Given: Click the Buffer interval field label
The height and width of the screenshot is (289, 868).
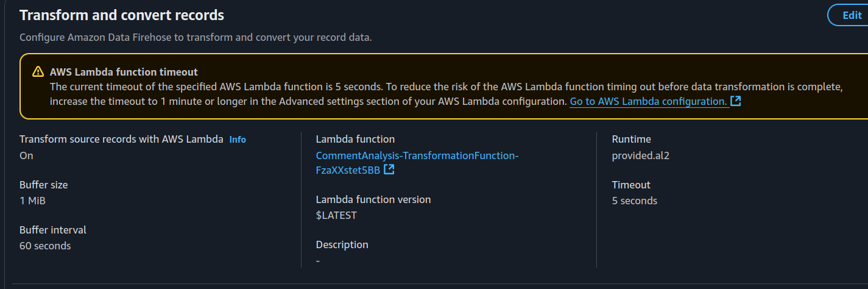Looking at the screenshot, I should tap(53, 230).
